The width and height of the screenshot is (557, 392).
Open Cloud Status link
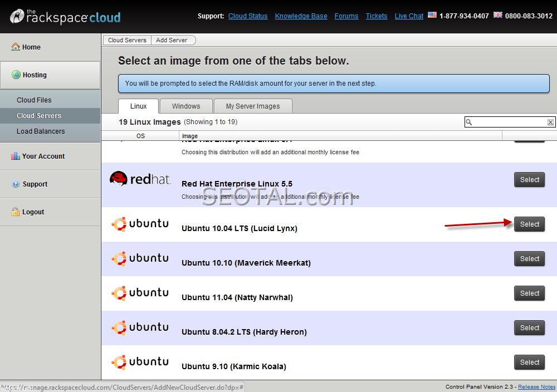tap(248, 16)
